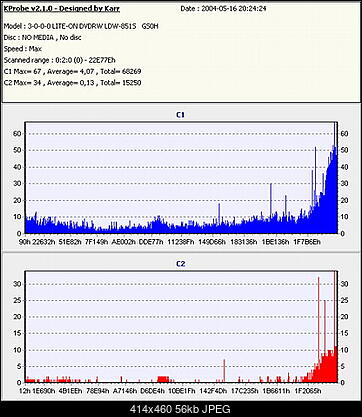Viewport: 362px width, 417px height.
Task: Click the 1E690h x-axis label
Action: (x=44, y=391)
